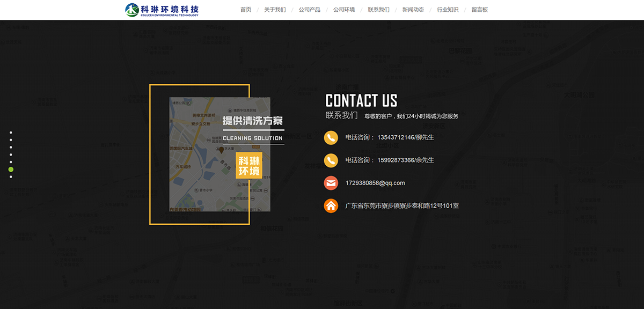Viewport: 644px width, 309px height.
Task: Click the active green pagination indicator
Action: [x=11, y=170]
